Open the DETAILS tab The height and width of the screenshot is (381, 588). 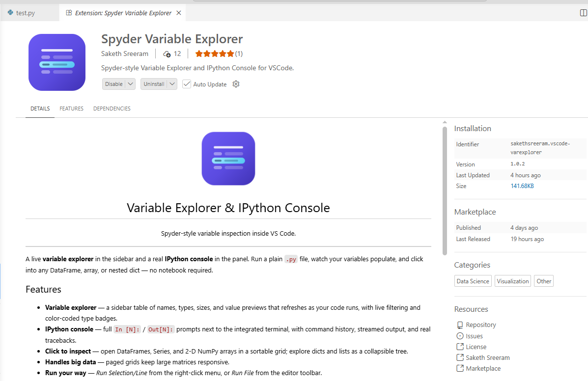click(40, 109)
